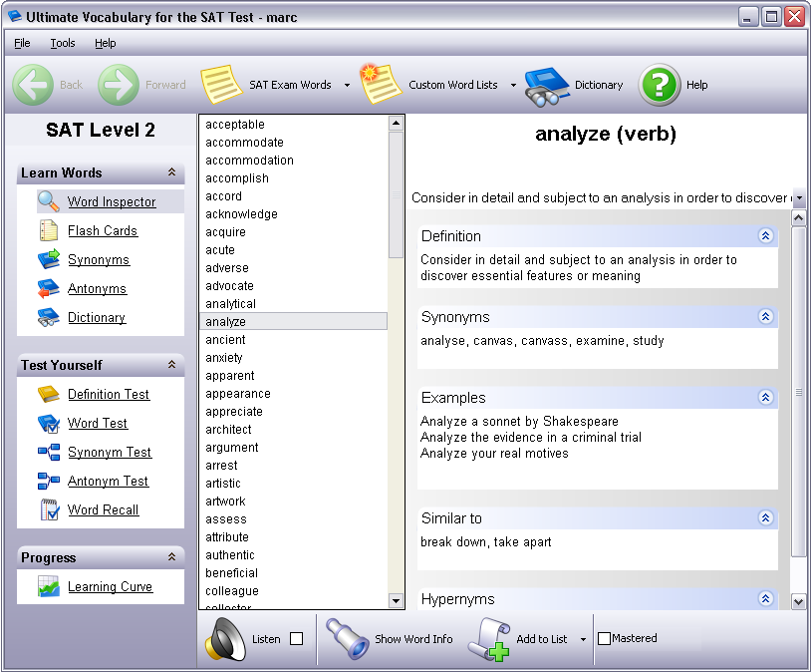The width and height of the screenshot is (812, 672).
Task: Select the word 'colleague' in list
Action: tap(293, 591)
